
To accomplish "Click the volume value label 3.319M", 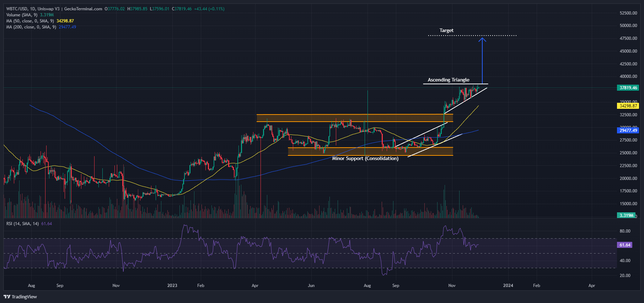I will [x=626, y=216].
